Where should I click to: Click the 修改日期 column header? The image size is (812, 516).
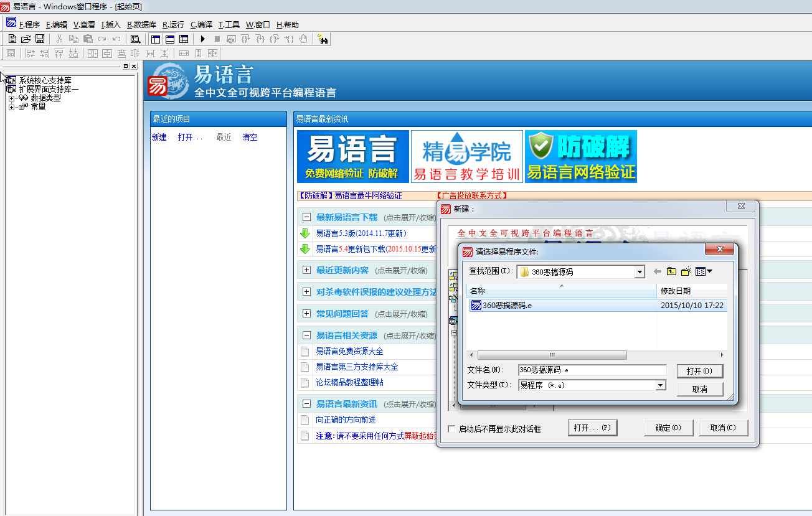click(x=692, y=291)
